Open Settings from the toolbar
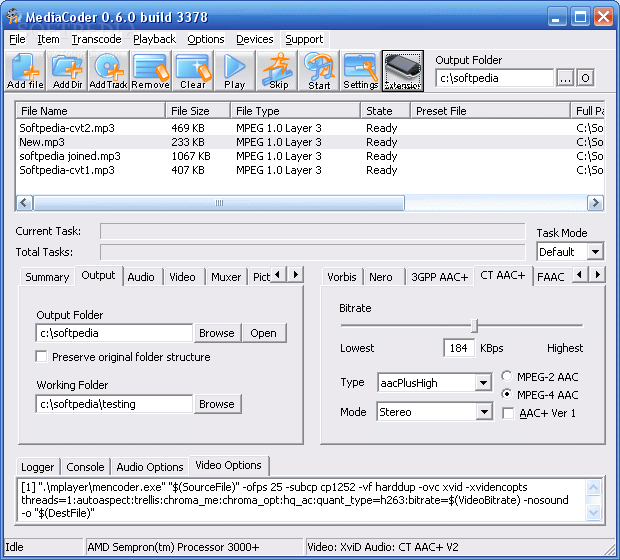Viewport: 620px width, 560px height. point(360,71)
